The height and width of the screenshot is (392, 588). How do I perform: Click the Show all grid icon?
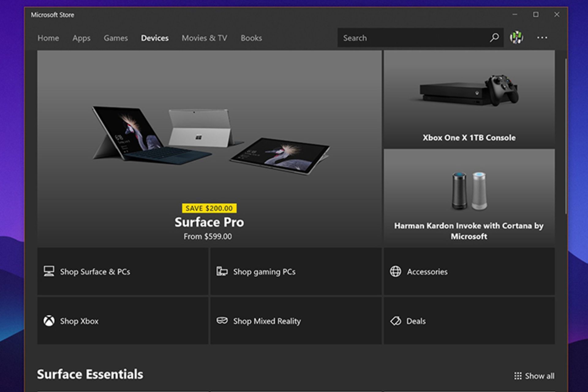tap(518, 376)
